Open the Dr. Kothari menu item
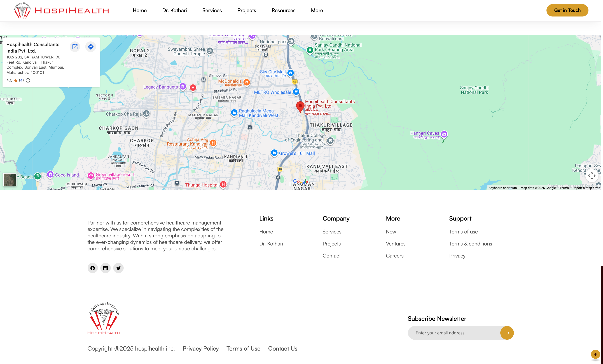 (174, 11)
